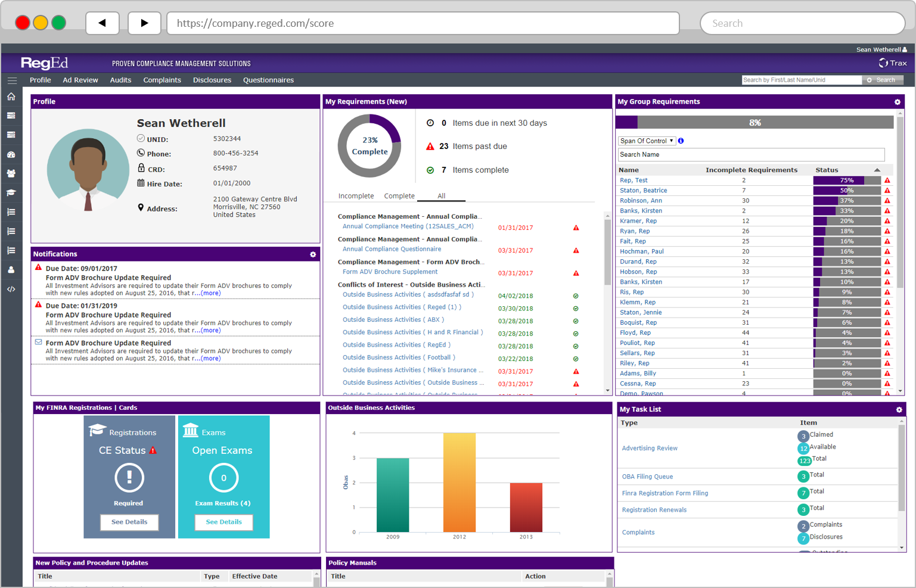Click the blue info icon beside Span Of Control
This screenshot has width=916, height=588.
(680, 141)
